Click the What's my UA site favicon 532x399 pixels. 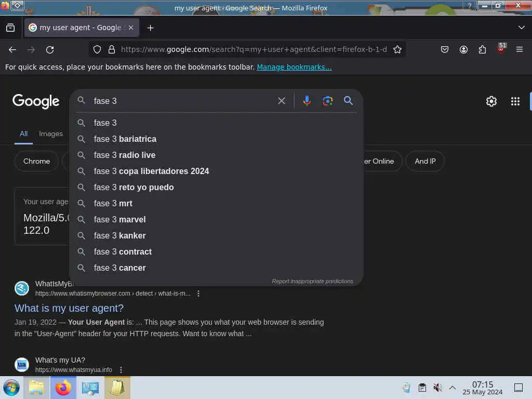point(22,365)
